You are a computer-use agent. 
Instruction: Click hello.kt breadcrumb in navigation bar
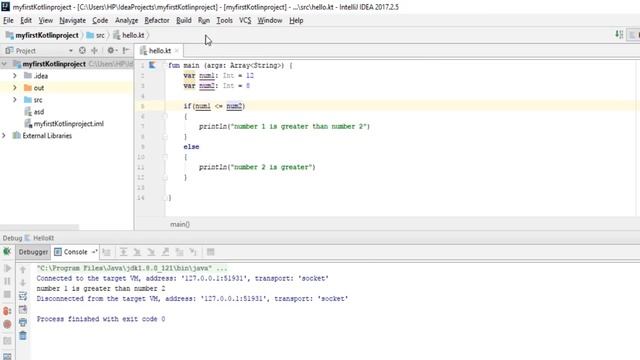coord(129,36)
